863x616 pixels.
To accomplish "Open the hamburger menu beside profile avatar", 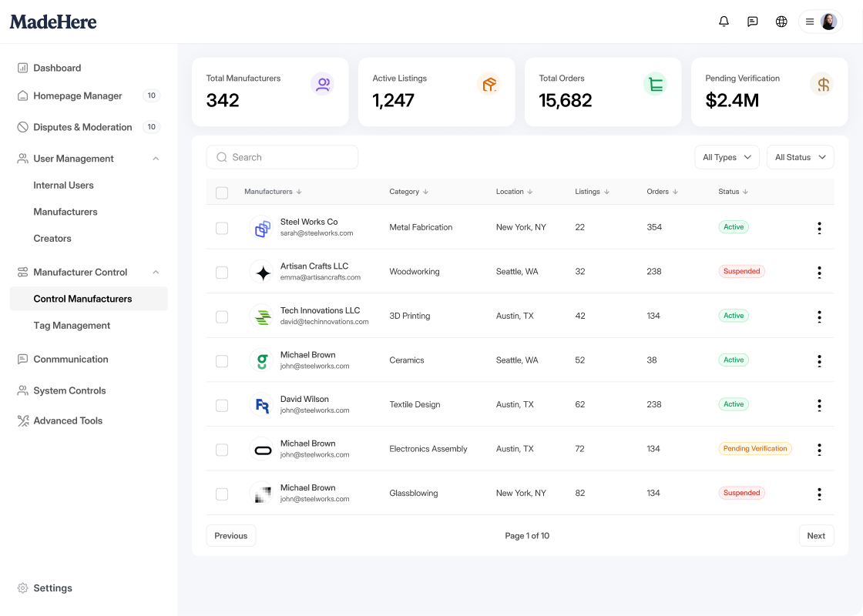I will coord(810,22).
